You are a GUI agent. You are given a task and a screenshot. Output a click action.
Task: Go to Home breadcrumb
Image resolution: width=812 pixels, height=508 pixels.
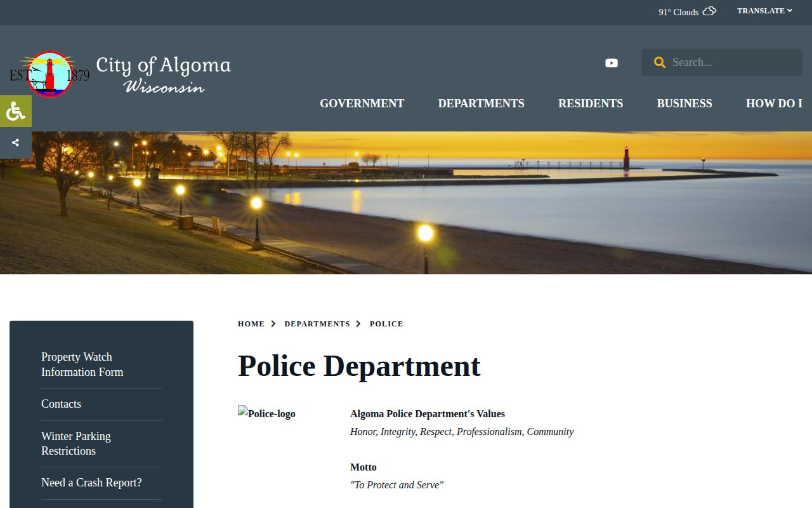click(251, 324)
